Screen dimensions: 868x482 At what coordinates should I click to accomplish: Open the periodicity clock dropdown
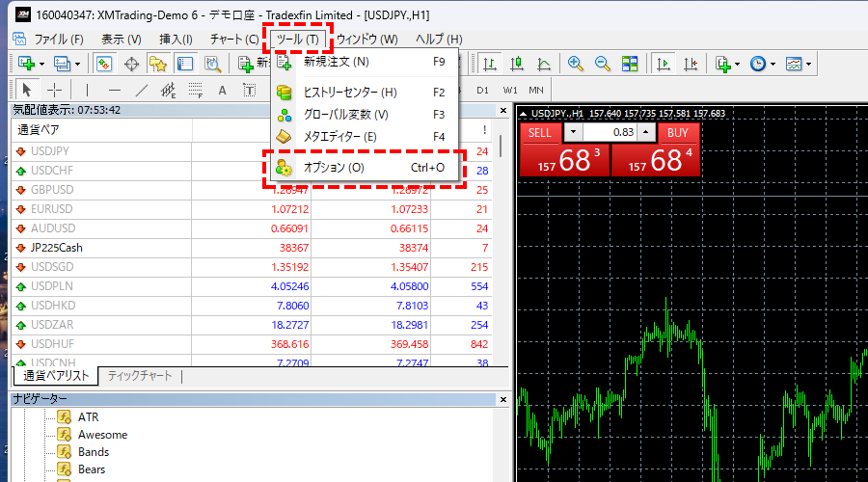[x=773, y=64]
